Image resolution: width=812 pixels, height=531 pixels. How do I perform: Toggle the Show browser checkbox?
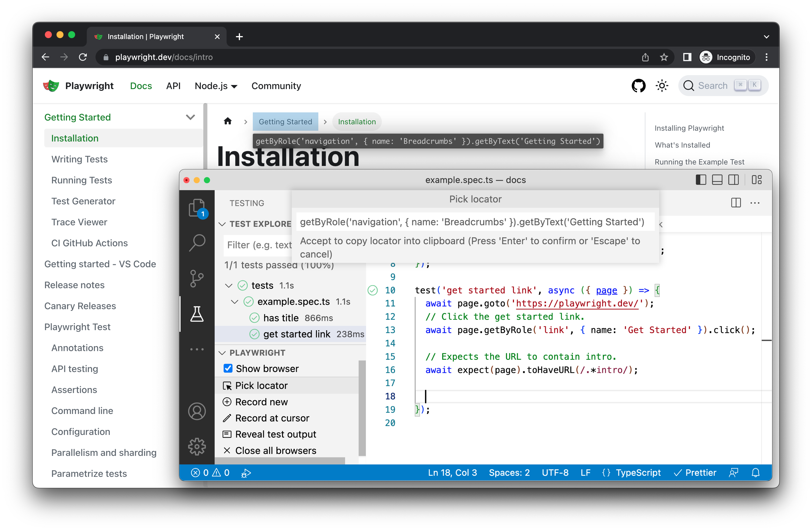tap(227, 369)
